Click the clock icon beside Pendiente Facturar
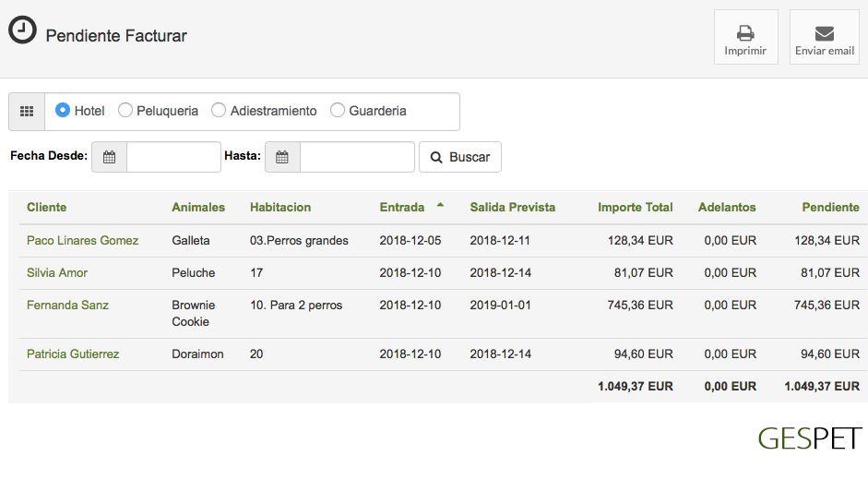This screenshot has height=480, width=868. pos(22,30)
